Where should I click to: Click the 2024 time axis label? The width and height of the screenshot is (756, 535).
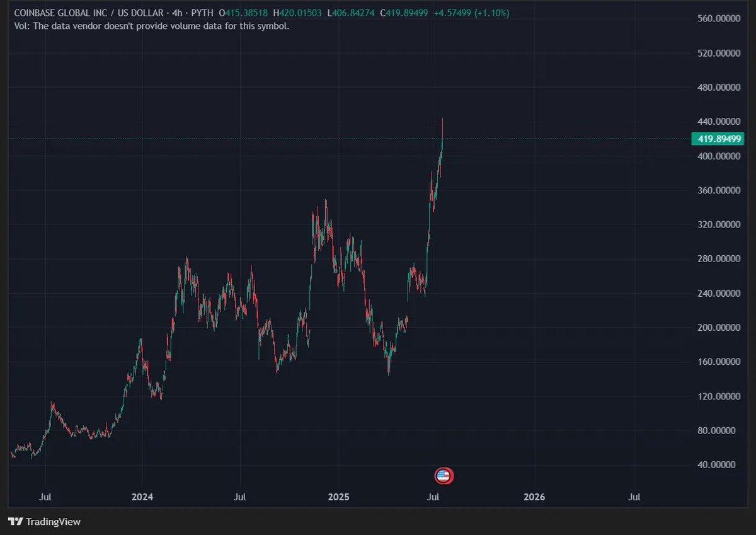pyautogui.click(x=142, y=497)
